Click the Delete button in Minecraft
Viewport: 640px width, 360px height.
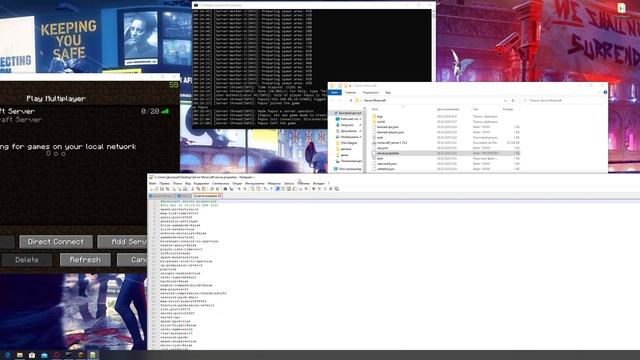[27, 260]
